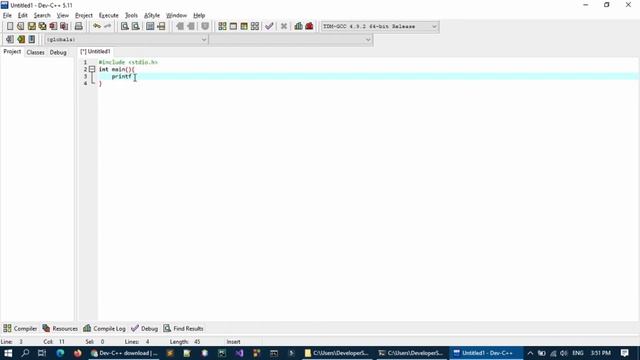Image resolution: width=640 pixels, height=360 pixels.
Task: Click the Save file toolbar icon
Action: tap(31, 26)
